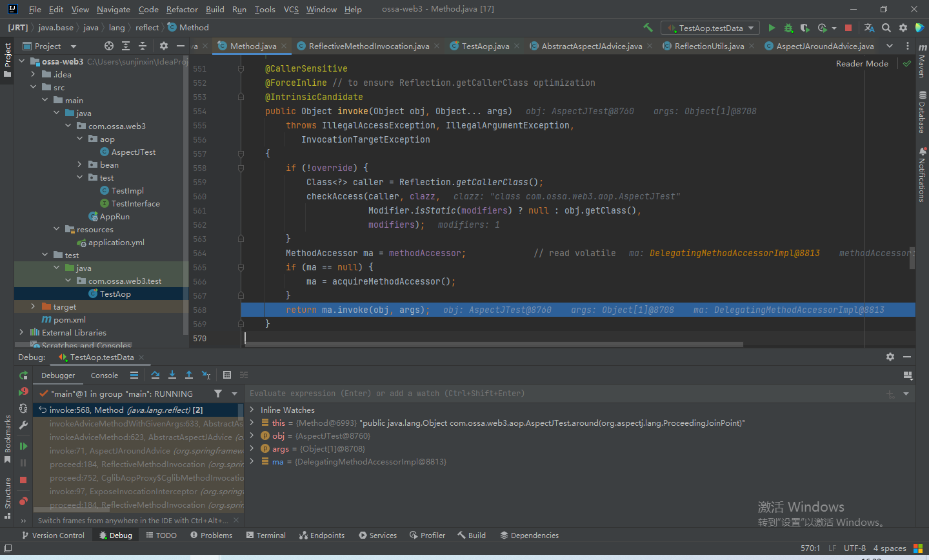Switch to ReflectiveMethodInvocation.java tab
The width and height of the screenshot is (929, 560).
click(368, 46)
